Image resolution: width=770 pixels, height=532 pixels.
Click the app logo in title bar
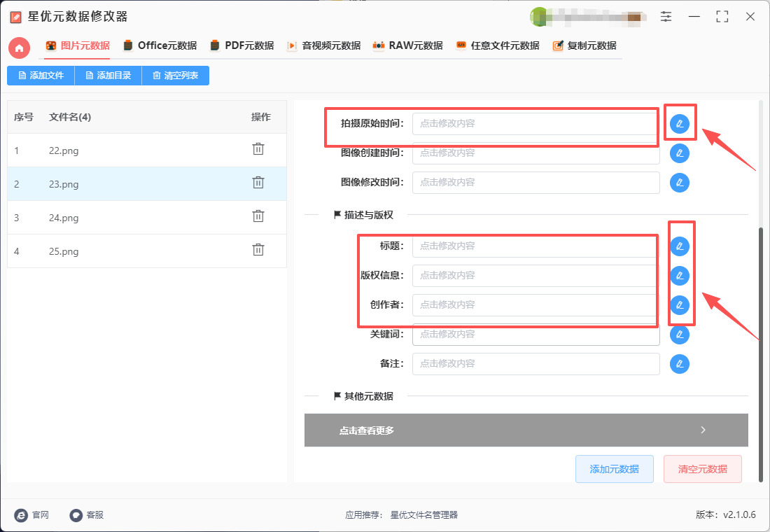tap(15, 17)
